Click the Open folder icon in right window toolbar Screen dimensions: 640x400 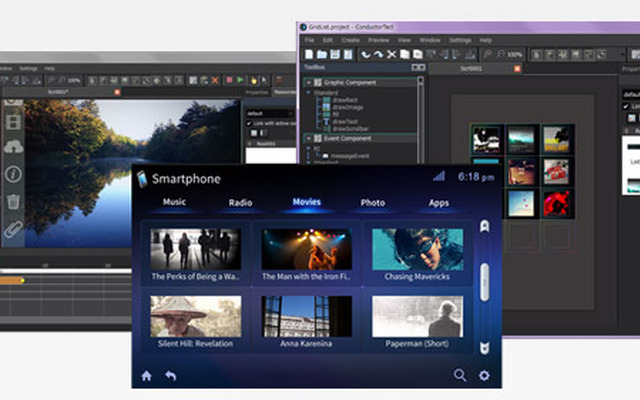(322, 54)
